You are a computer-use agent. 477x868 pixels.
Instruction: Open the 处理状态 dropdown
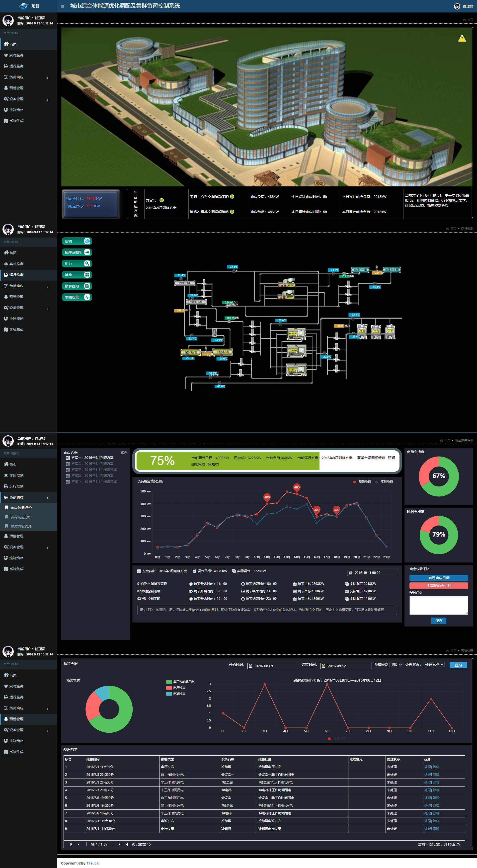[434, 665]
